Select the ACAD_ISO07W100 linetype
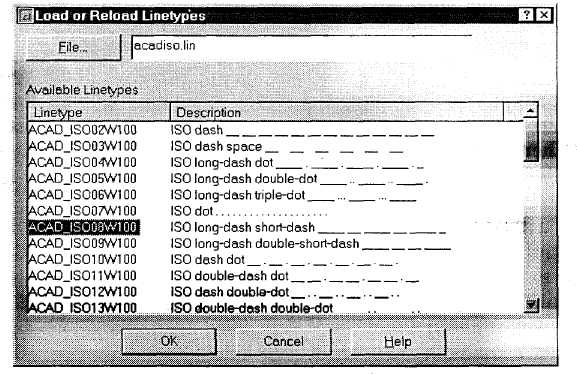Image resolution: width=577 pixels, height=374 pixels. point(82,211)
